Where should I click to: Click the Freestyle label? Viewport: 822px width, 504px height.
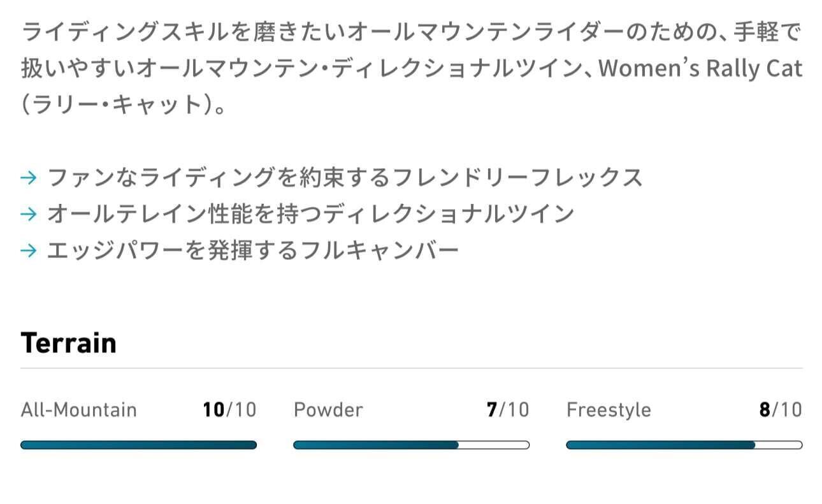coord(609,410)
